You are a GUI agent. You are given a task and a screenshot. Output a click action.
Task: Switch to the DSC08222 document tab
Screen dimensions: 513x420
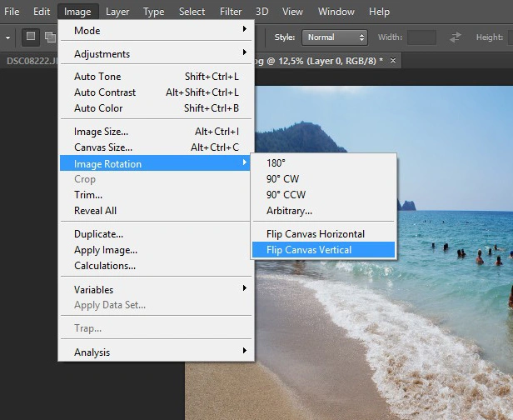(32, 61)
